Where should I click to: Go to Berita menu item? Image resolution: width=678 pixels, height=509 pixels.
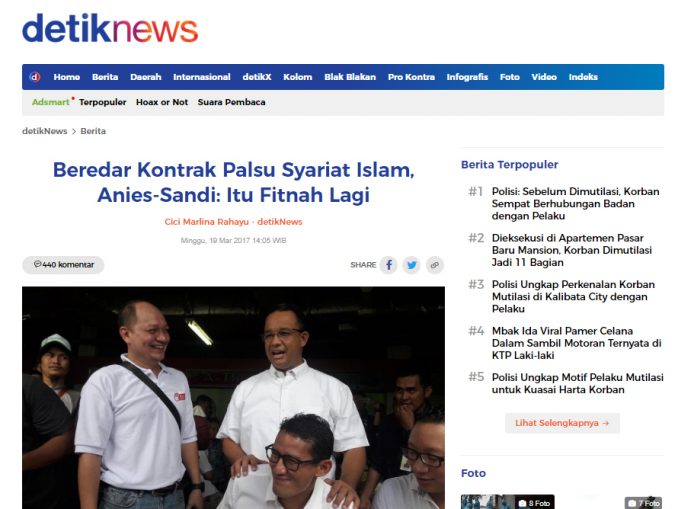(105, 77)
